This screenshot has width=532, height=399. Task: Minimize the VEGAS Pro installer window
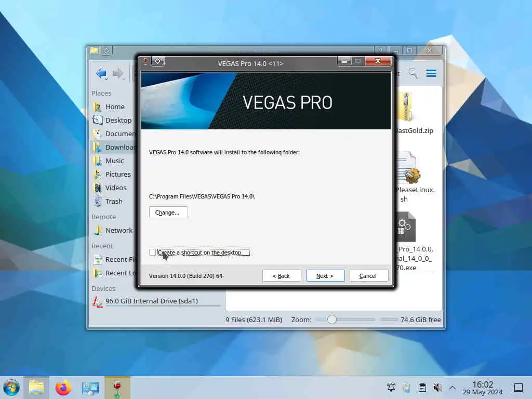click(x=344, y=61)
